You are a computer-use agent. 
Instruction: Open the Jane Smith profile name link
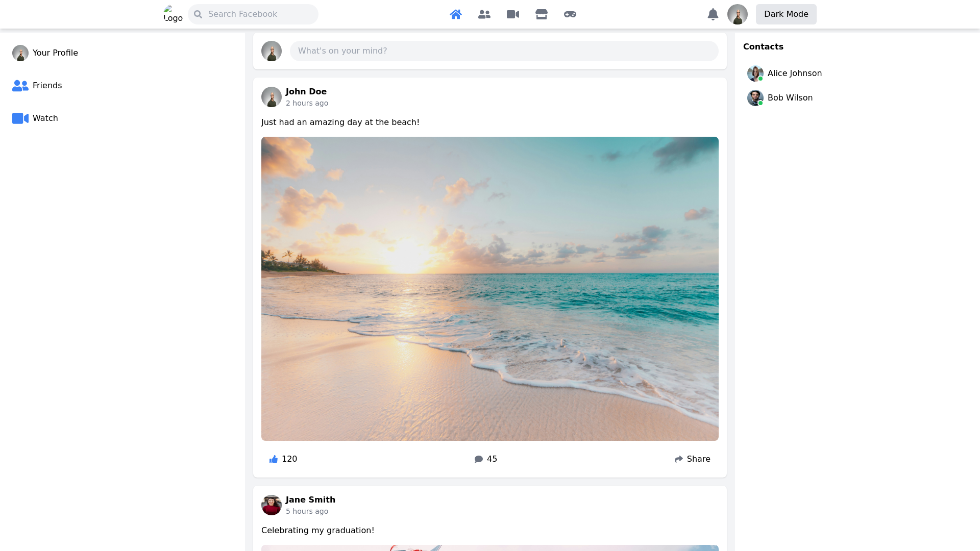310,500
